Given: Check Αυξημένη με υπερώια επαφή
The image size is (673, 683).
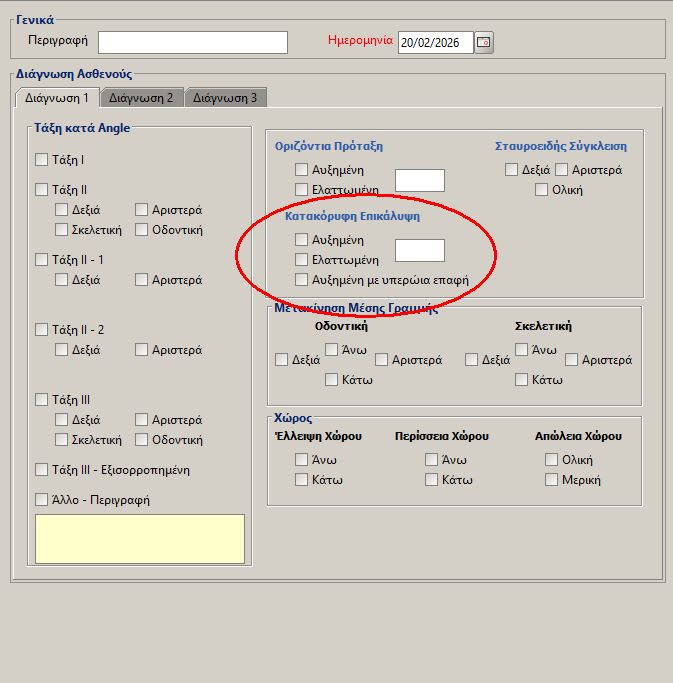Looking at the screenshot, I should point(302,280).
